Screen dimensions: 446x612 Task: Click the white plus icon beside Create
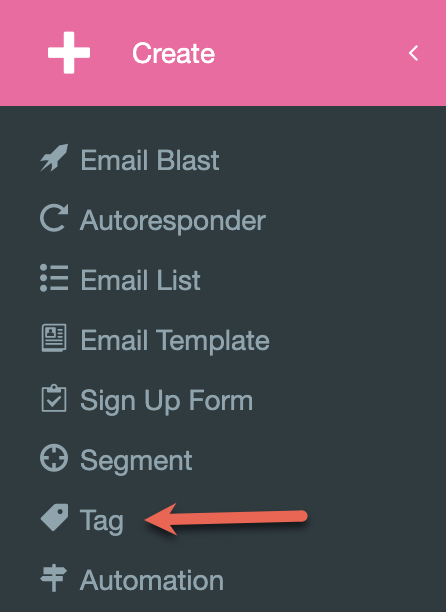pos(69,53)
